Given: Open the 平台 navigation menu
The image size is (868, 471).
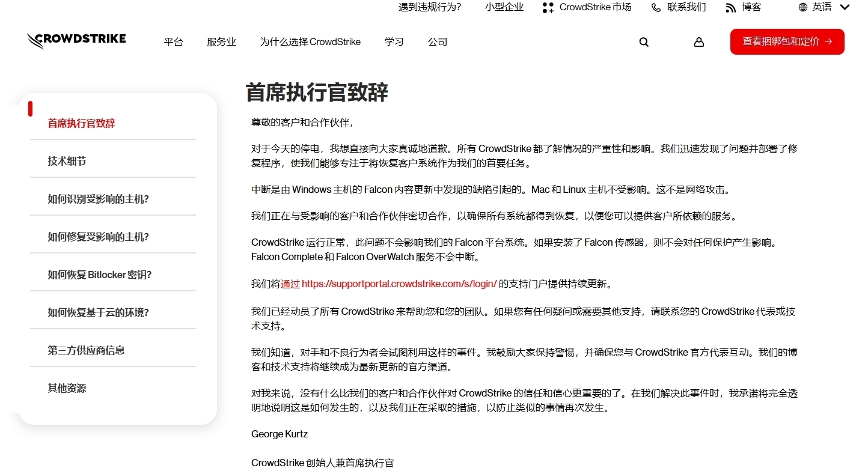Looking at the screenshot, I should [173, 42].
